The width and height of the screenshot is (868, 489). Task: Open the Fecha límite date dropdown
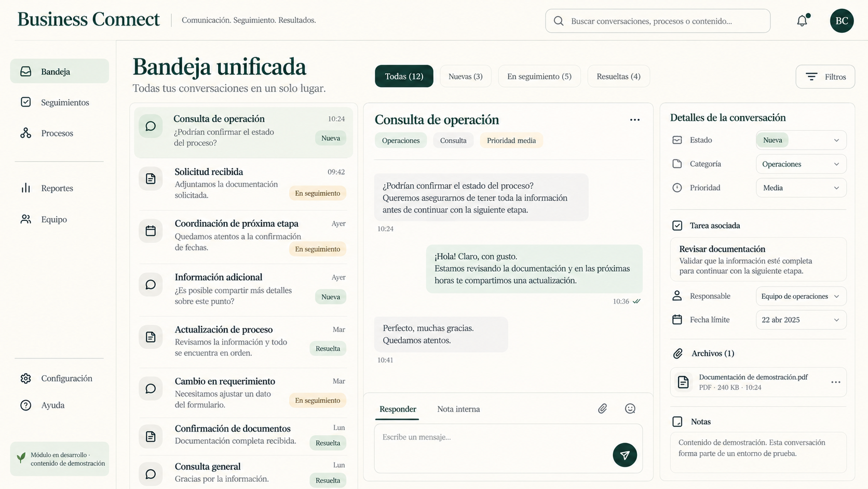tap(801, 320)
